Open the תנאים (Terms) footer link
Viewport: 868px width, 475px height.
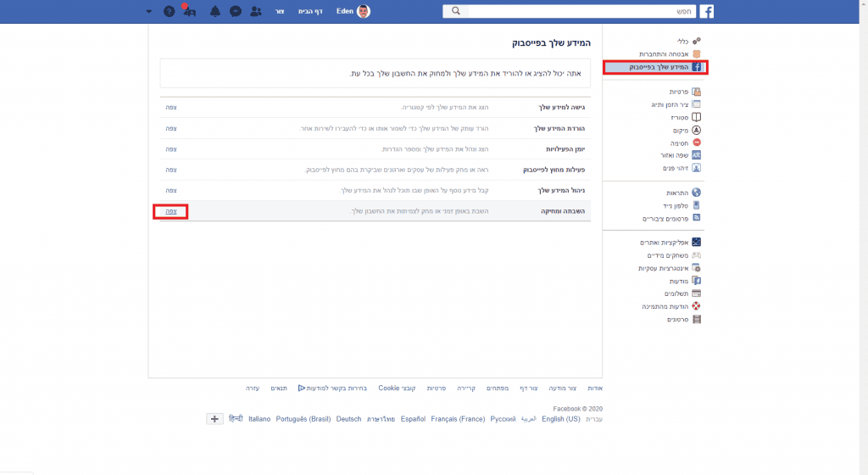point(279,388)
